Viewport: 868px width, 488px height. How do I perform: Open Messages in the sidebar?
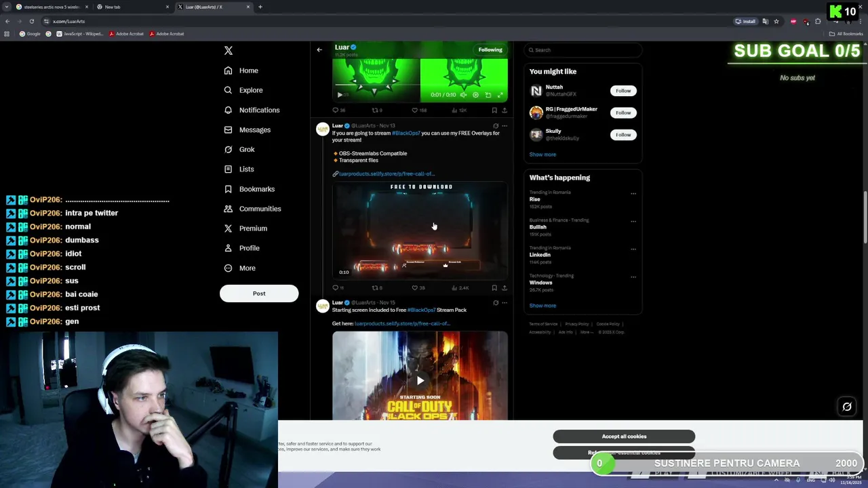(x=248, y=129)
